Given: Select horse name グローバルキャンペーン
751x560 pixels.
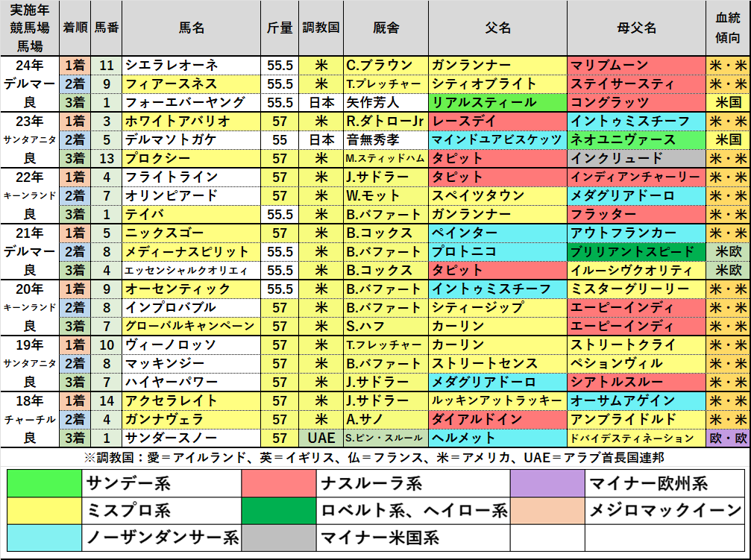Looking at the screenshot, I should (x=191, y=327).
